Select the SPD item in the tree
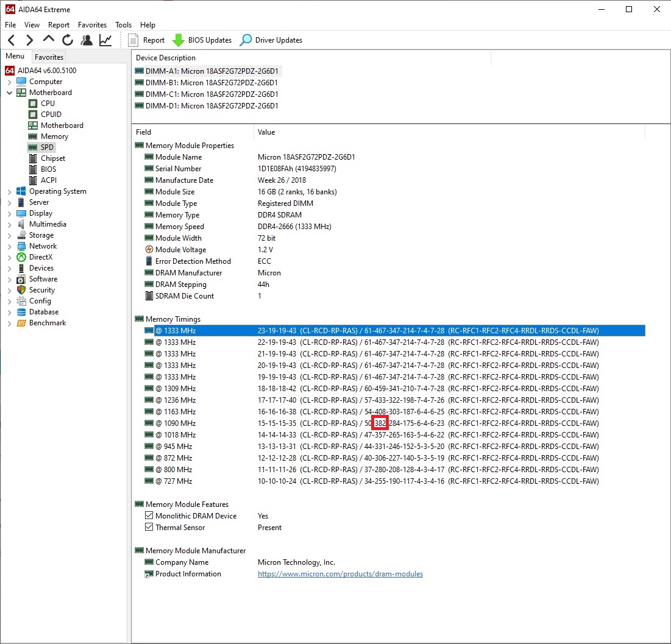The image size is (671, 644). click(x=41, y=147)
